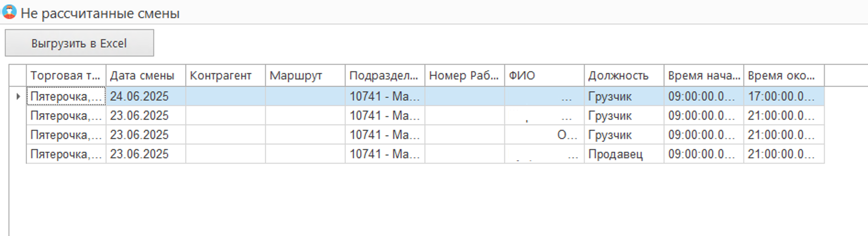
Task: Click the Должность column header
Action: coord(624,76)
